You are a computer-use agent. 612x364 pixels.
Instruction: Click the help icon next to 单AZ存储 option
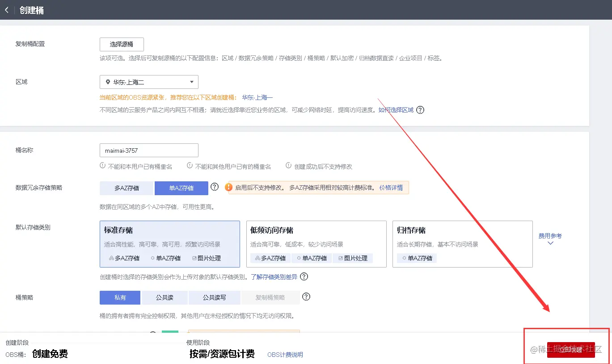(x=215, y=187)
